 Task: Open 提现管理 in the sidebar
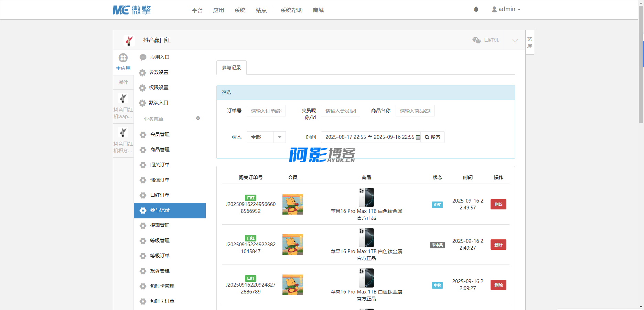pos(160,225)
